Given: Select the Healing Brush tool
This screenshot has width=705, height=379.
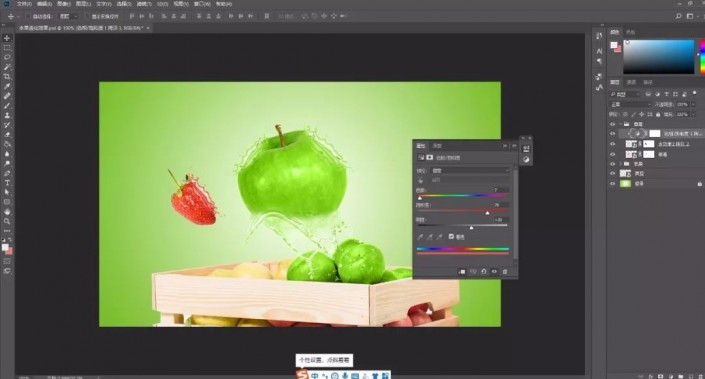Looking at the screenshot, I should 7,96.
